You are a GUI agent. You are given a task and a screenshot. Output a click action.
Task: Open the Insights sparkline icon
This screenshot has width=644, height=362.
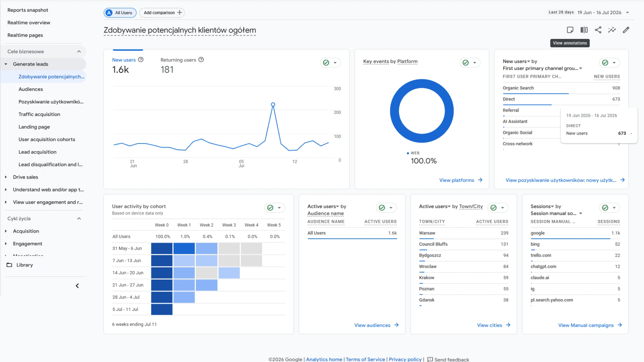pos(612,30)
